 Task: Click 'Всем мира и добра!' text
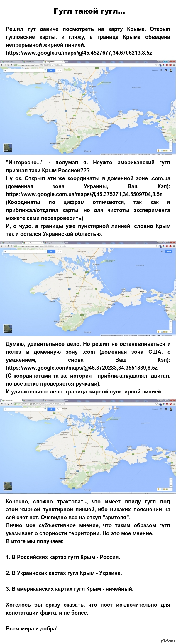(32, 628)
